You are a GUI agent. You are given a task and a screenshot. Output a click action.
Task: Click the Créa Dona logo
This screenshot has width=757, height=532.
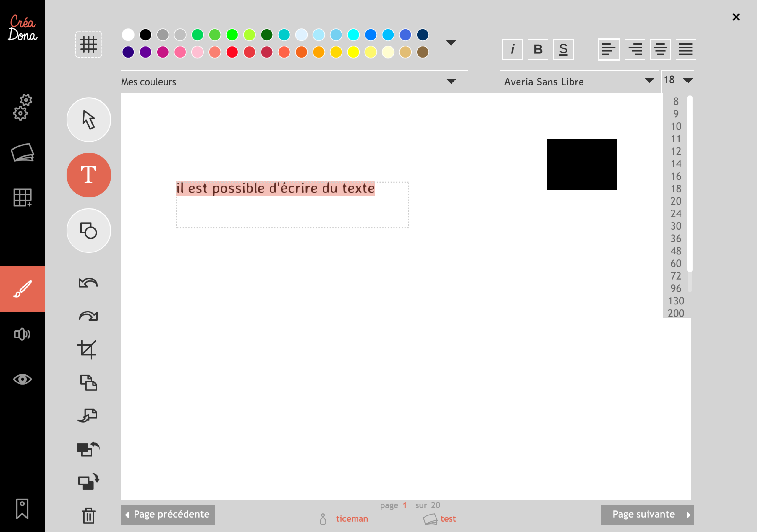tap(22, 28)
